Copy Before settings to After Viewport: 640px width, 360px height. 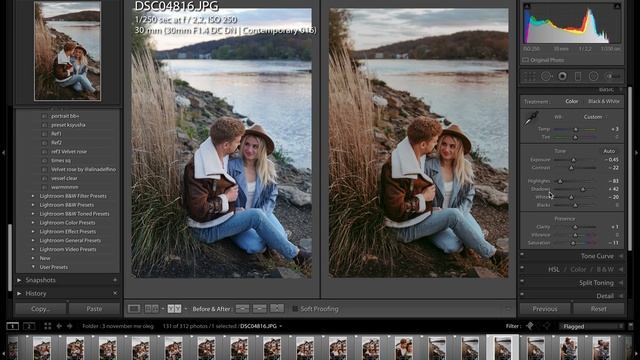[242, 309]
